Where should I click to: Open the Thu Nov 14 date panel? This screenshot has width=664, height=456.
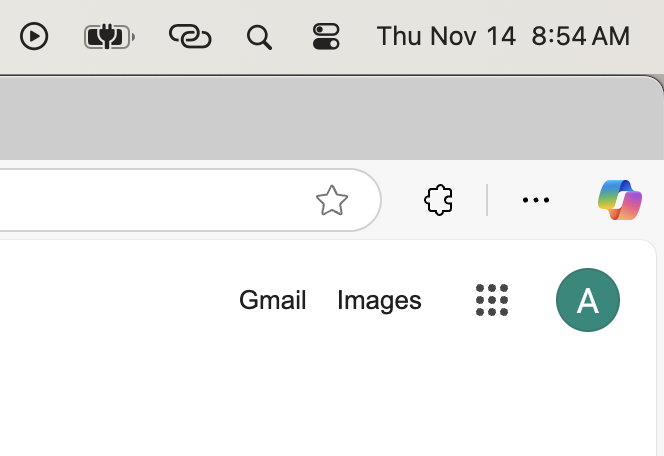(x=446, y=36)
